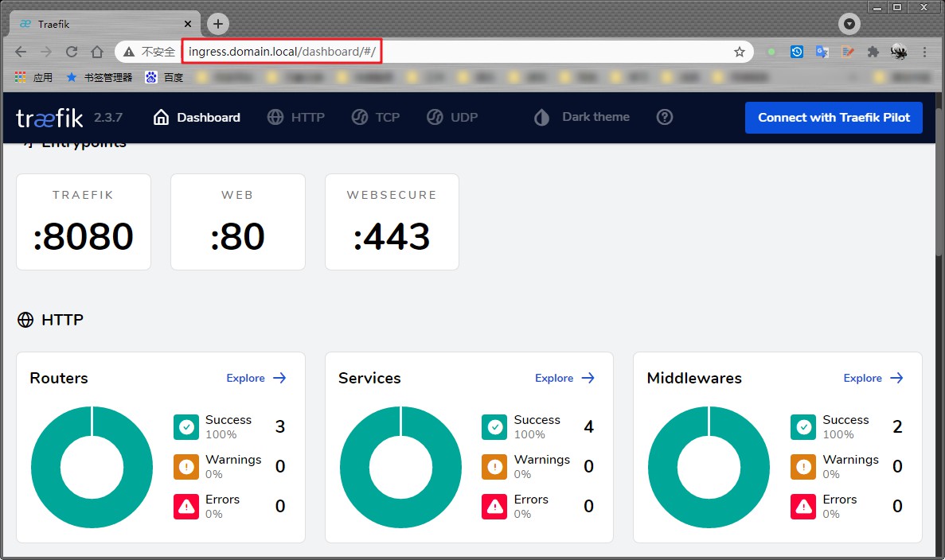Screen dimensions: 945x560
Task: Open the Chrome three-dot menu
Action: tap(924, 52)
